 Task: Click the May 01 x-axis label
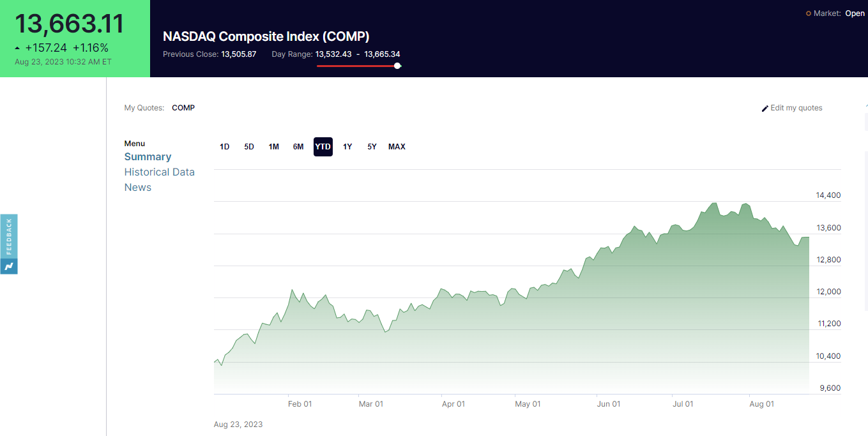tap(528, 404)
